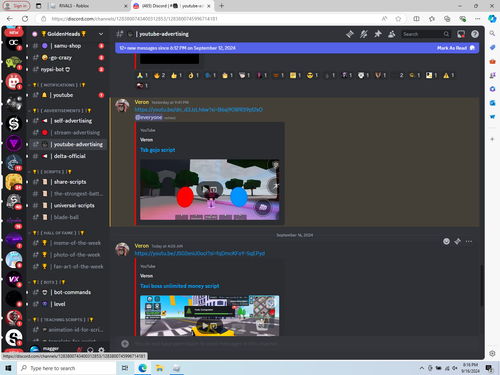Click the search magnifier in Discord header

click(x=446, y=34)
